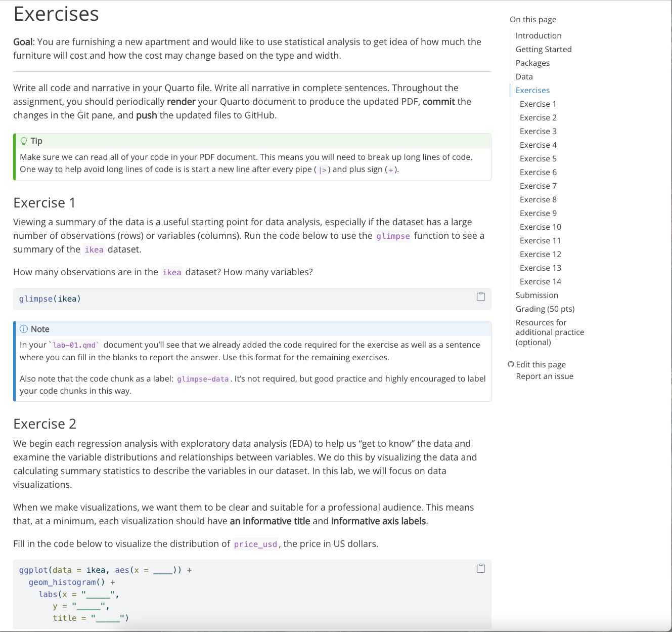Select Exercises in the sidebar contents

click(532, 90)
